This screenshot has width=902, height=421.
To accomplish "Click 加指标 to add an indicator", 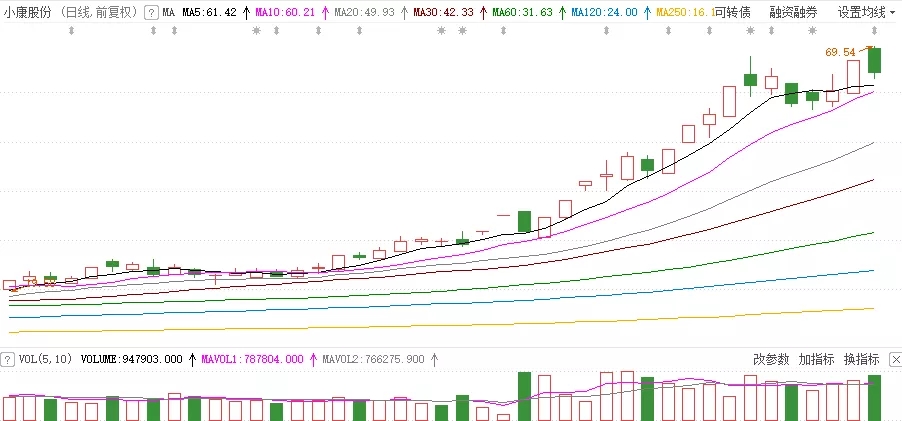I will pos(816,359).
